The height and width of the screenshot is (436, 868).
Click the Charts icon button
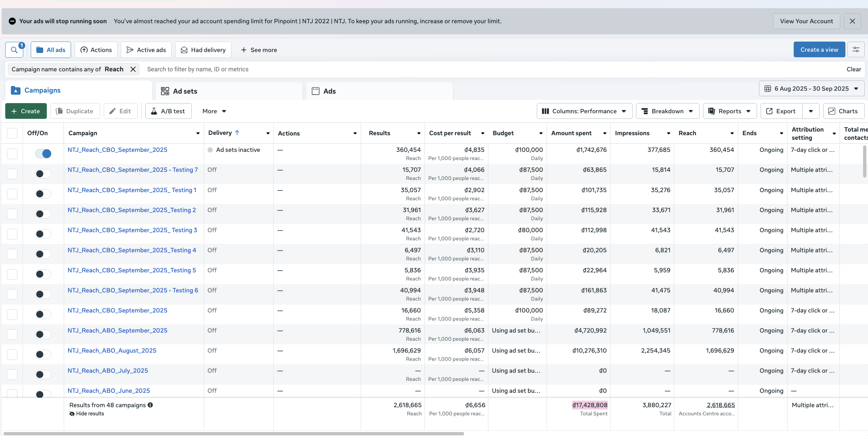pos(843,111)
